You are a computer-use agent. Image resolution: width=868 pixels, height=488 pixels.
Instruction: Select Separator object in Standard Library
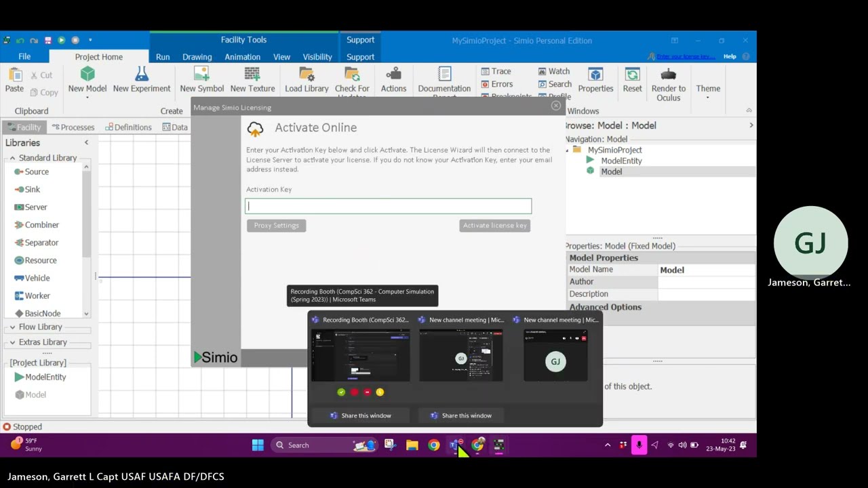point(37,243)
